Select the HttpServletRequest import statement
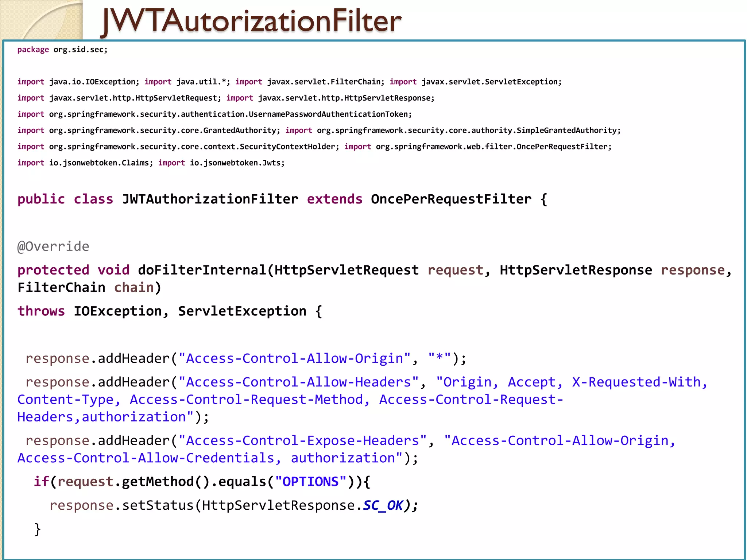 pyautogui.click(x=119, y=98)
